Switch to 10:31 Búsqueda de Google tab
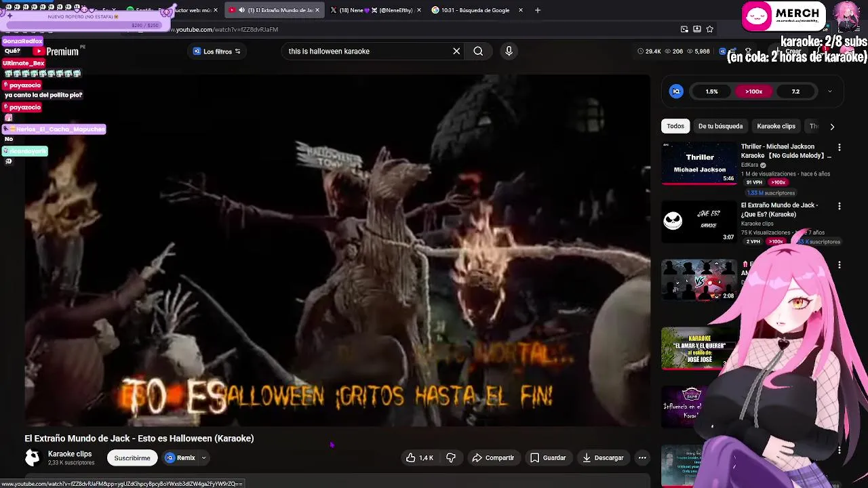Screen dimensions: 868x488 tap(475, 10)
